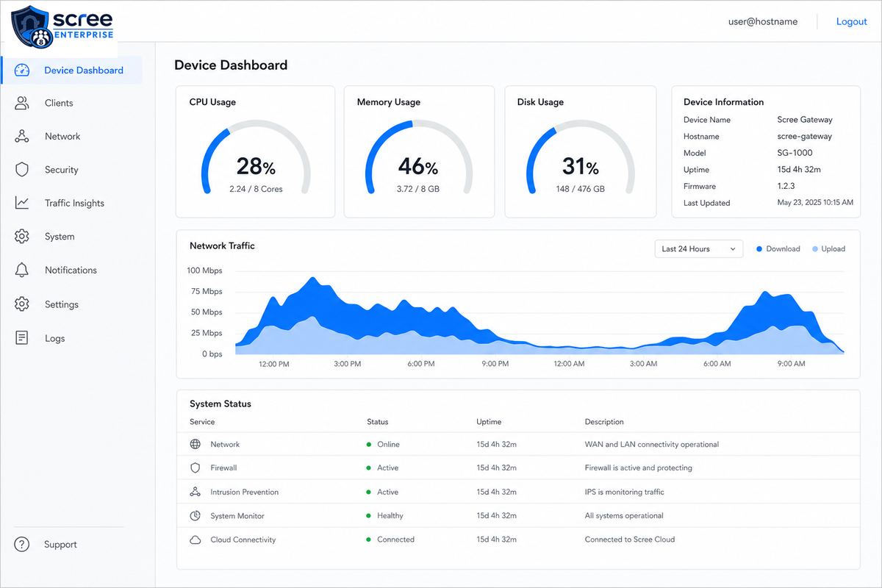
Task: Click the Network nodes icon in sidebar
Action: pos(22,137)
